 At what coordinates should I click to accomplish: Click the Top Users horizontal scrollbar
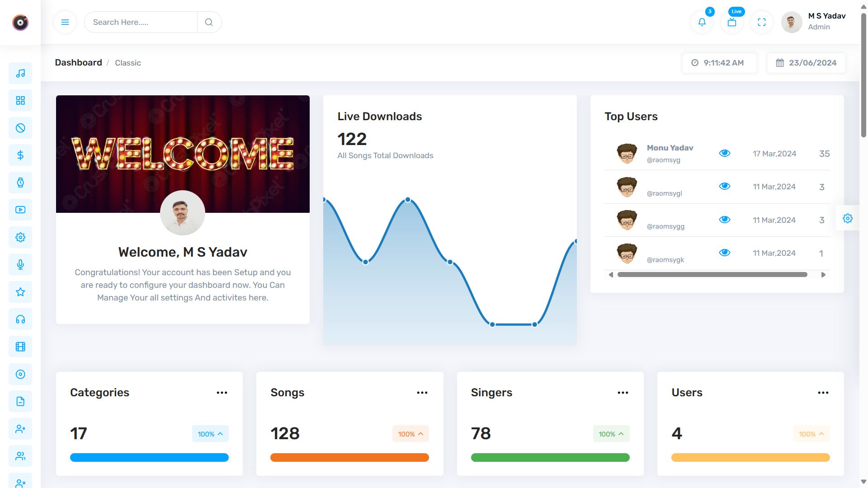click(712, 275)
